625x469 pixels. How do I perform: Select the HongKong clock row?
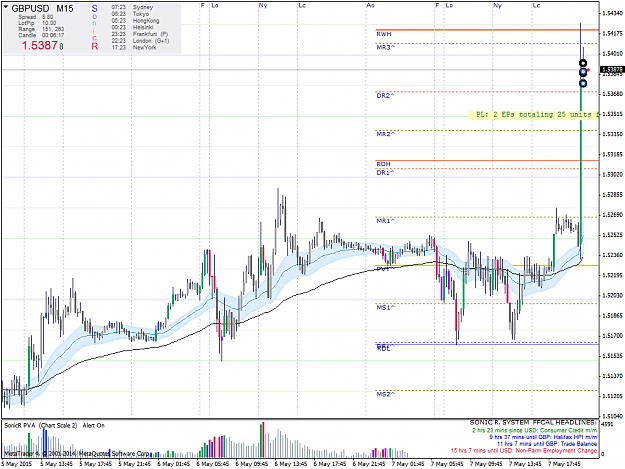pos(135,21)
